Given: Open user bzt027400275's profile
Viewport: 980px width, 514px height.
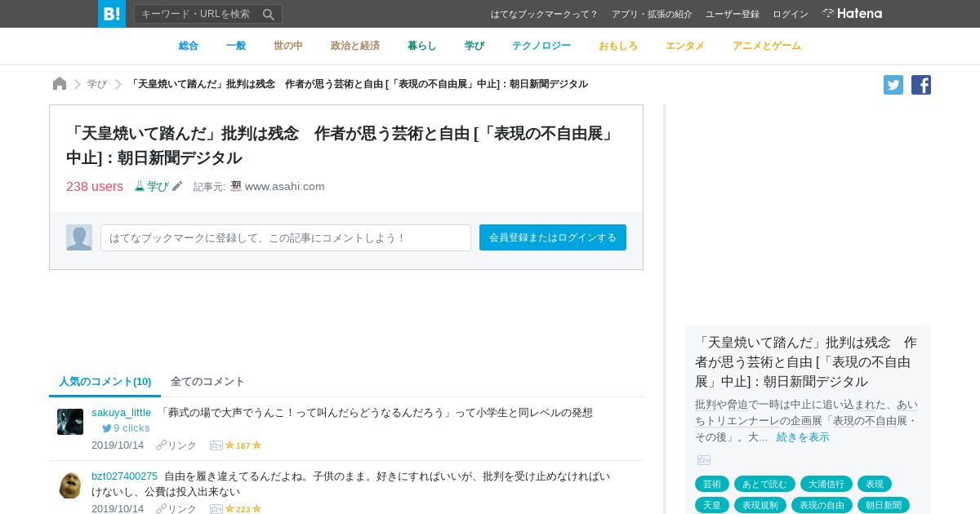Looking at the screenshot, I should click(x=124, y=476).
